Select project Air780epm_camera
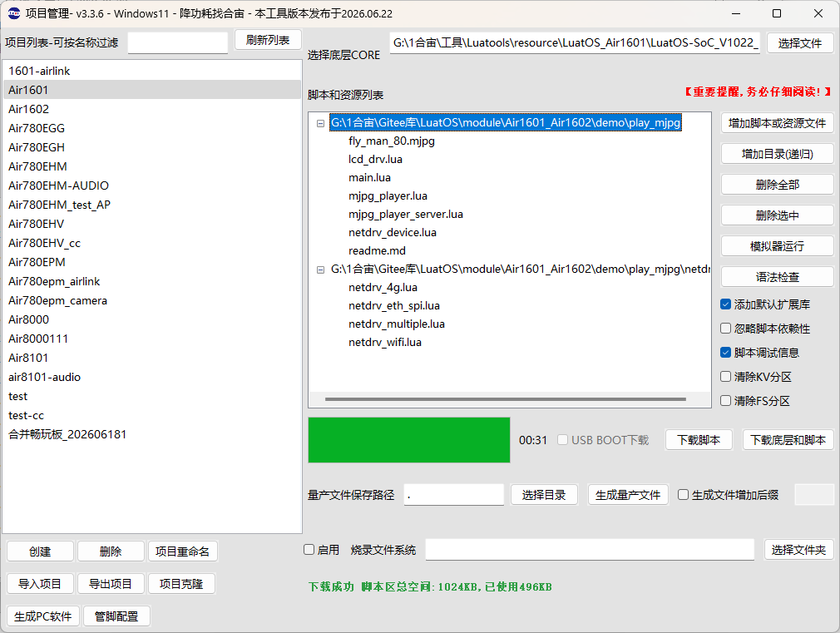The image size is (840, 633). (152, 300)
